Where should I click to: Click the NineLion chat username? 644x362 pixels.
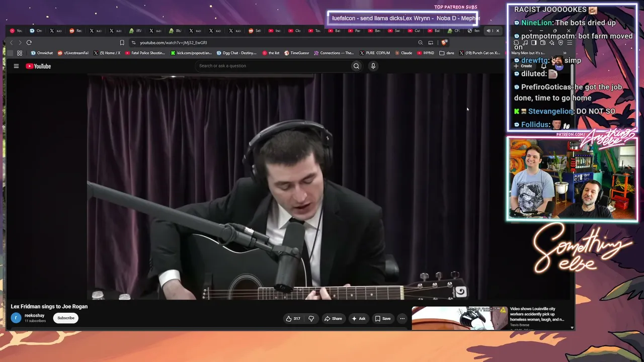pyautogui.click(x=536, y=23)
